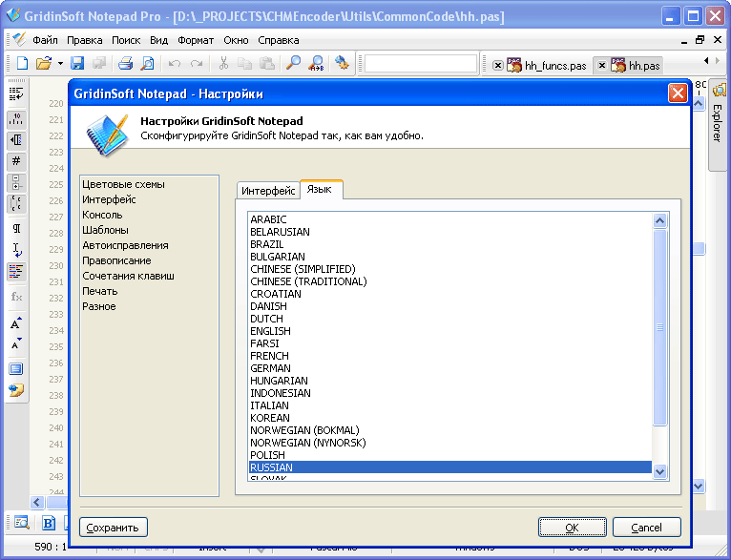Open the Explorer side panel tab
Viewport: 731px width, 560px height.
[719, 123]
